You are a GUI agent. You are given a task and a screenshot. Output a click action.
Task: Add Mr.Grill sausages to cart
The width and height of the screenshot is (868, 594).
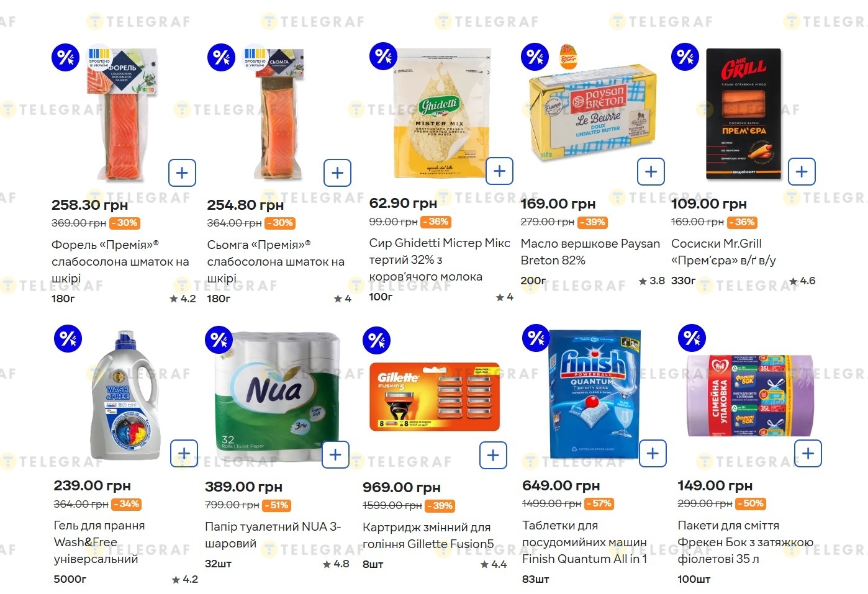click(x=802, y=171)
